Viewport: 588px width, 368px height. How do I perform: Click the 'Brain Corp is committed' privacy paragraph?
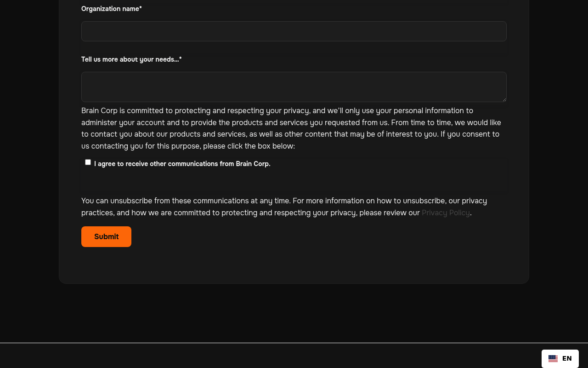pyautogui.click(x=291, y=128)
